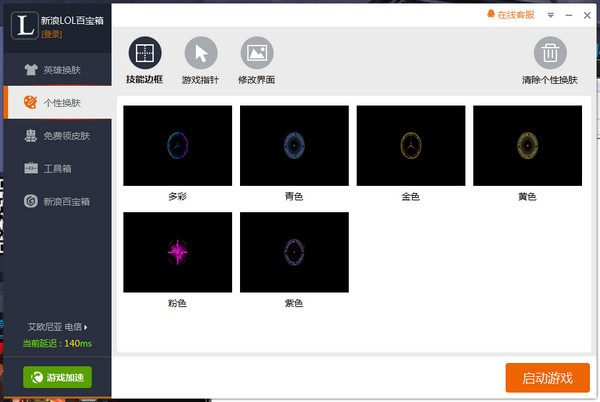Select the 紫色 purple border thumbnail
Screen dimensions: 600x402
[x=294, y=252]
